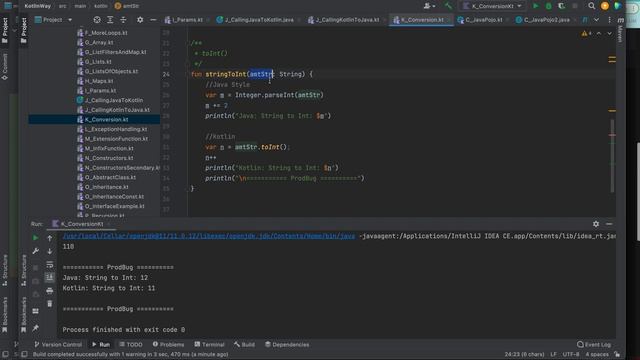Select opened file in Project tree
The height and width of the screenshot is (360, 640).
(97, 20)
